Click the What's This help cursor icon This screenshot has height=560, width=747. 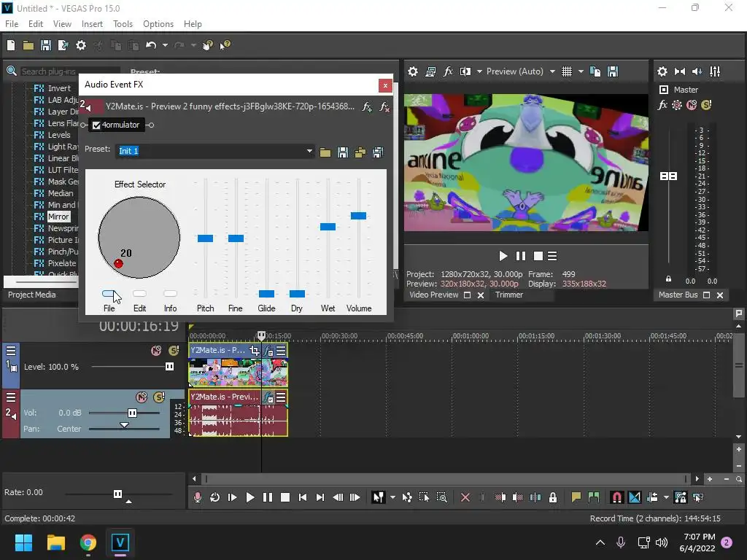click(x=225, y=45)
